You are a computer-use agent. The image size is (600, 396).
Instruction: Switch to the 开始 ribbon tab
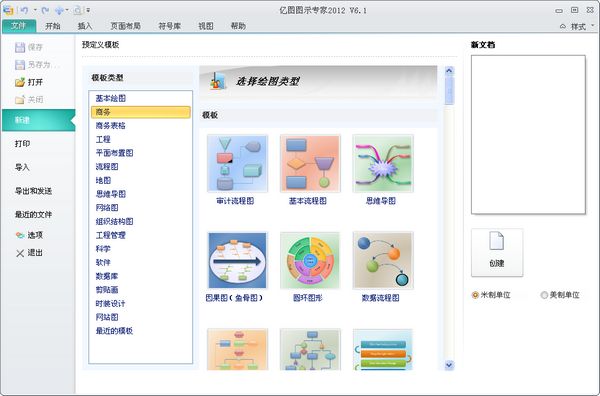pos(53,26)
